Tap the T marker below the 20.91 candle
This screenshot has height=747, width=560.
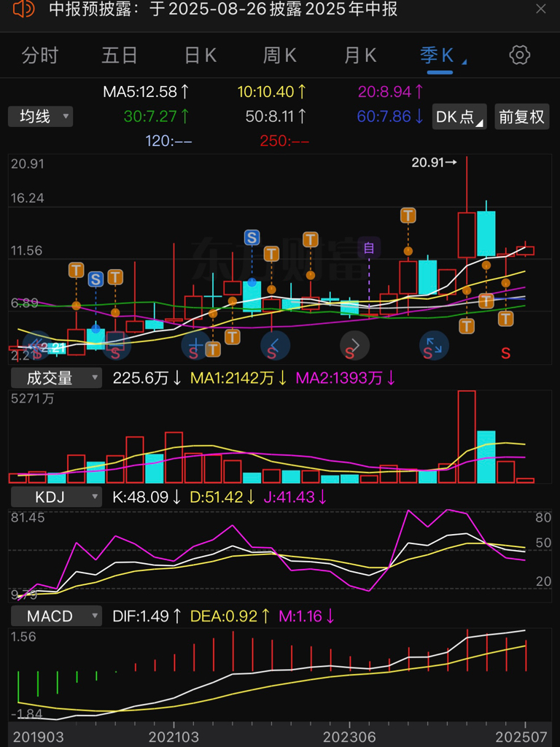[467, 326]
